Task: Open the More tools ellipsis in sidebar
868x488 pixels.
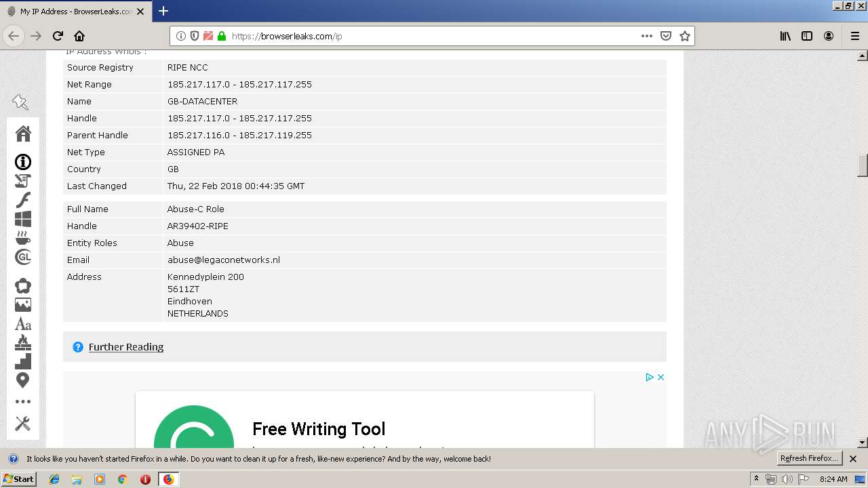Action: pos(23,402)
